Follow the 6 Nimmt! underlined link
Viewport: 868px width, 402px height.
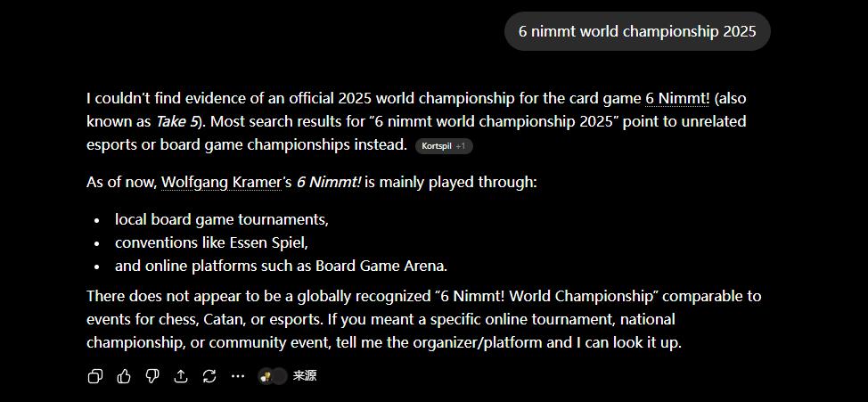677,99
